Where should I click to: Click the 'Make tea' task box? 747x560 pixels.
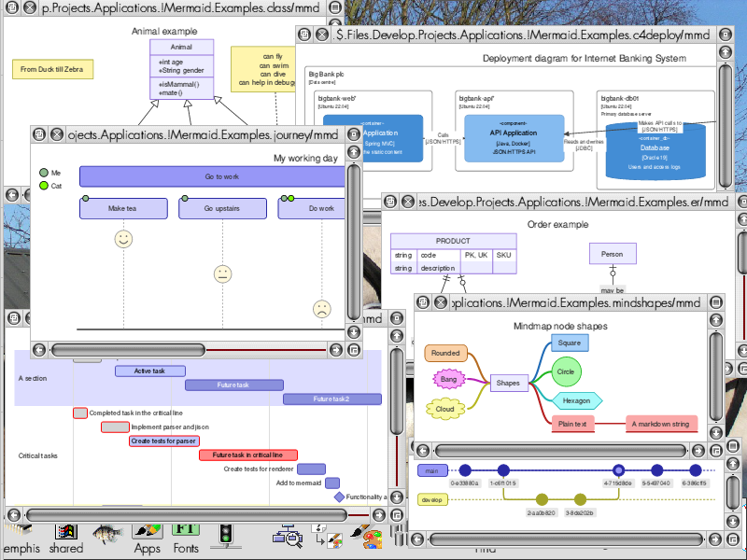pos(123,208)
